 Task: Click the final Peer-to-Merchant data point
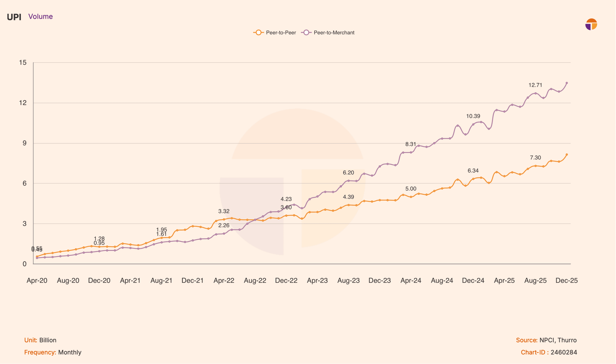click(x=567, y=83)
